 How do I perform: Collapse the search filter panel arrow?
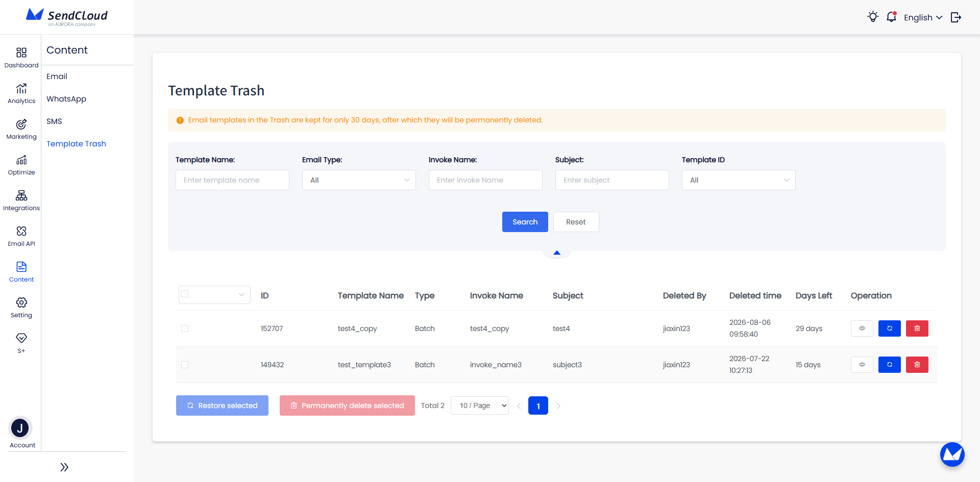pos(556,253)
